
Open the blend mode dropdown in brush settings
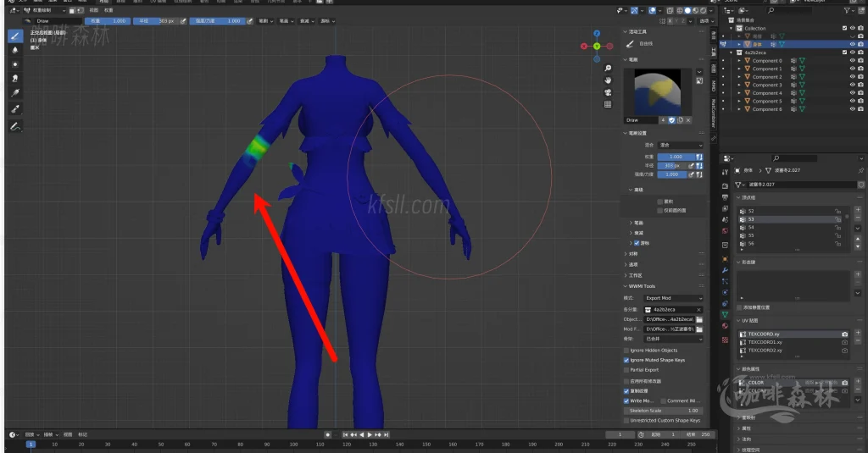tap(681, 145)
